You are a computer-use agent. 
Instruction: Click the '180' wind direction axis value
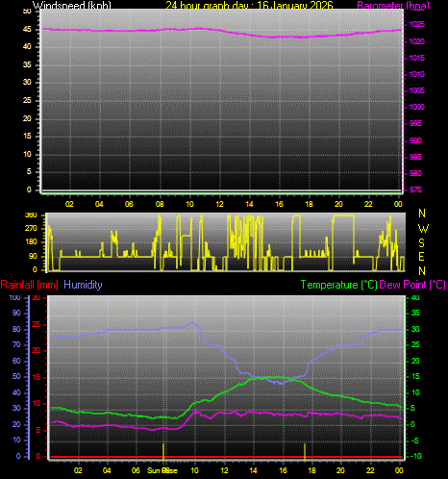pyautogui.click(x=31, y=241)
